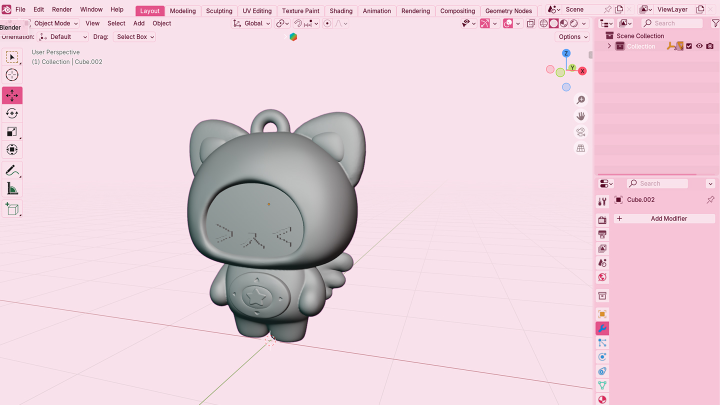Toggle proportional editing
Viewport: 720px width, 405px height.
coord(327,23)
